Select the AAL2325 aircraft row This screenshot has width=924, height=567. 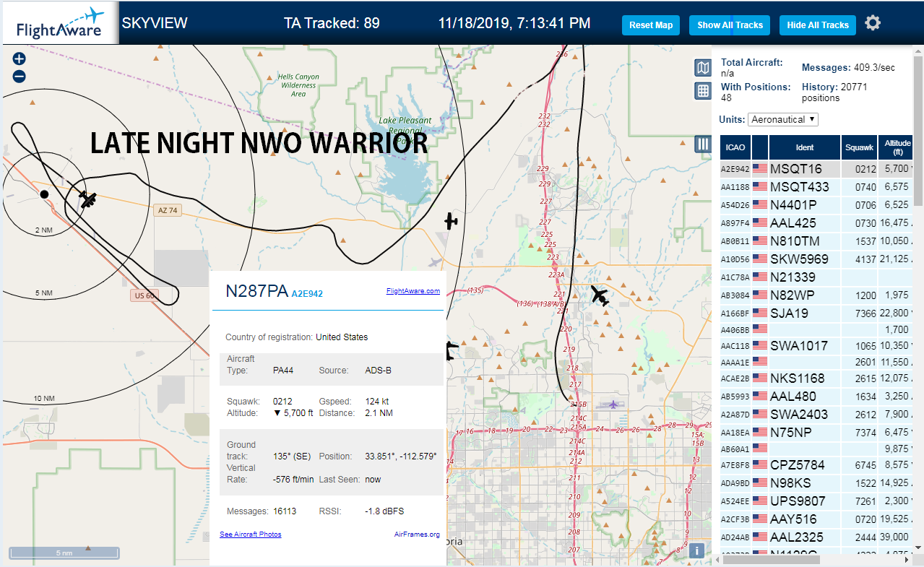[x=816, y=537]
